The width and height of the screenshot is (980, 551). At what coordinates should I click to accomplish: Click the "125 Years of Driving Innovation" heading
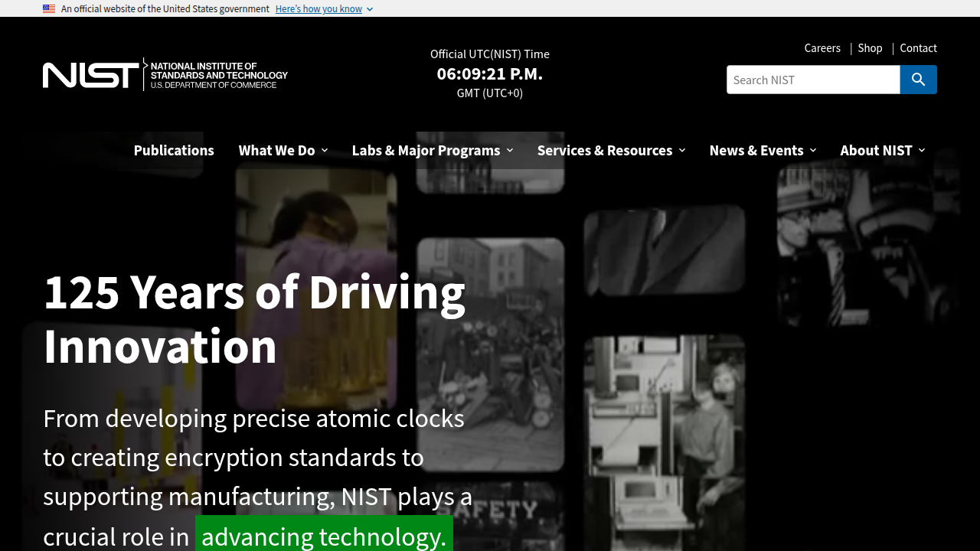click(x=254, y=318)
